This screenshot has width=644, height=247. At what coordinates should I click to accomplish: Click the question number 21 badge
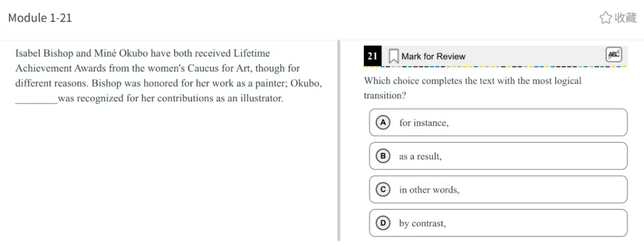373,56
